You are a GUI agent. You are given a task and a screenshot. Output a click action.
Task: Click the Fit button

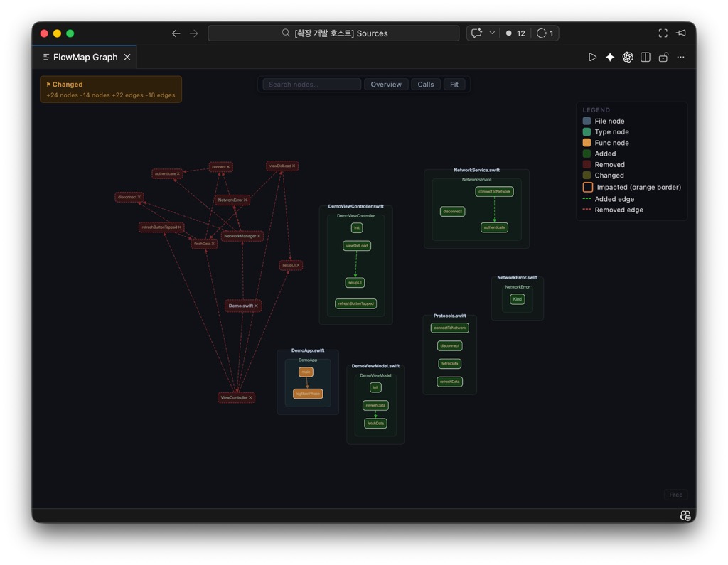pyautogui.click(x=454, y=85)
